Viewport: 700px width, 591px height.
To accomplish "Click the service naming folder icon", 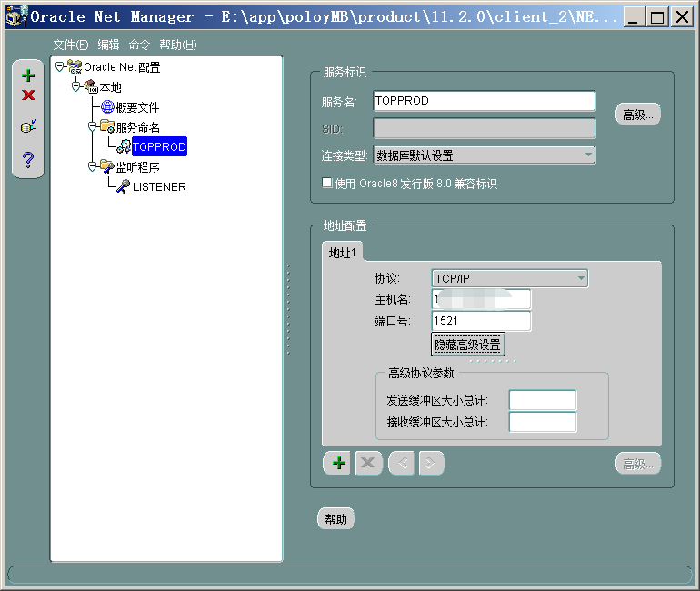I will coord(107,126).
